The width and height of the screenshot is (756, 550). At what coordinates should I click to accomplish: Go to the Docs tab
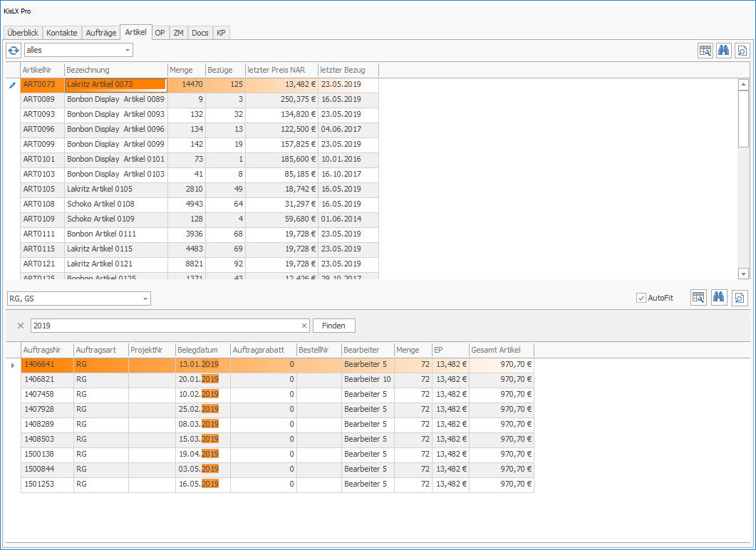(200, 33)
